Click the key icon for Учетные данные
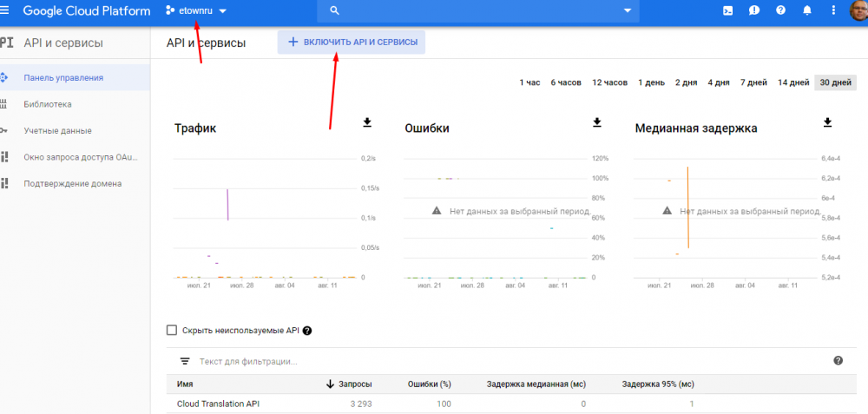 pyautogui.click(x=3, y=131)
